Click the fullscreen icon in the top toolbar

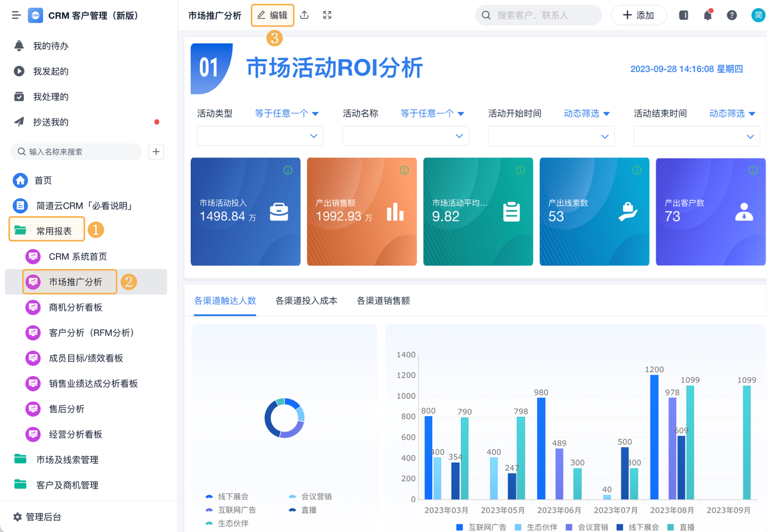[327, 15]
